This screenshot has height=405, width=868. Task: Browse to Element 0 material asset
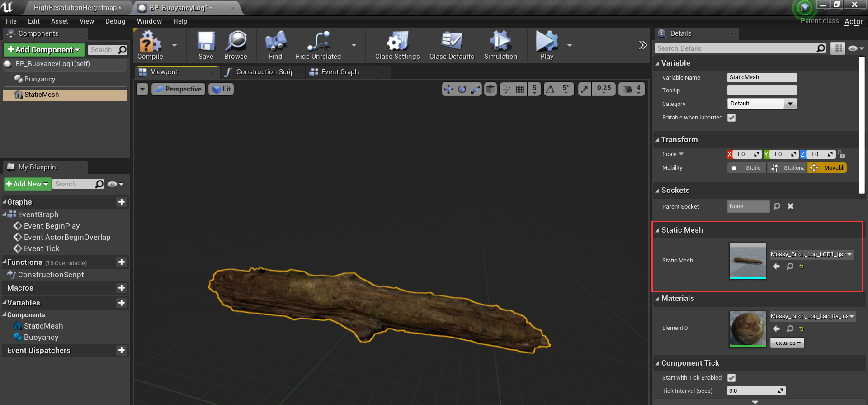tap(790, 329)
